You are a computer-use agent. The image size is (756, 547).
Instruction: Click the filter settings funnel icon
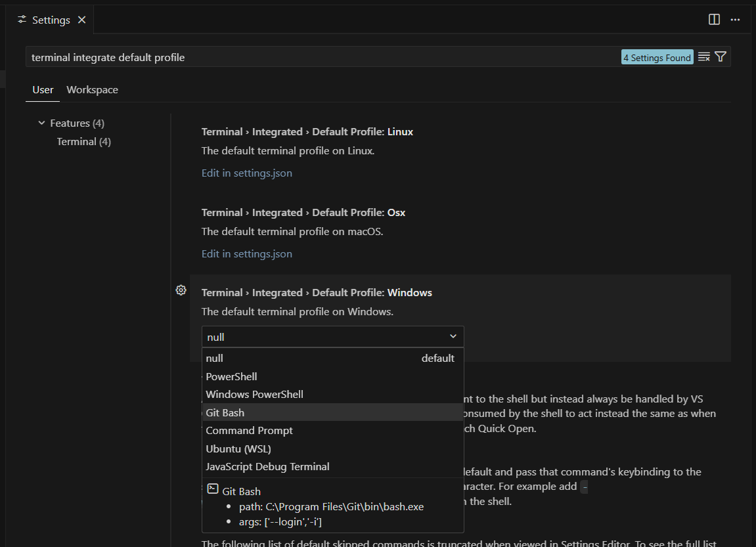(x=721, y=57)
